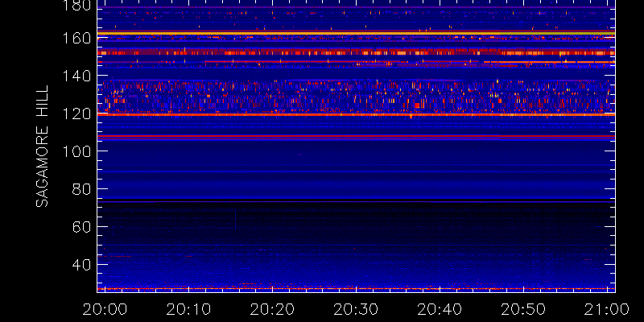Click the 80 frequency axis label
The width and height of the screenshot is (644, 322).
(82, 189)
